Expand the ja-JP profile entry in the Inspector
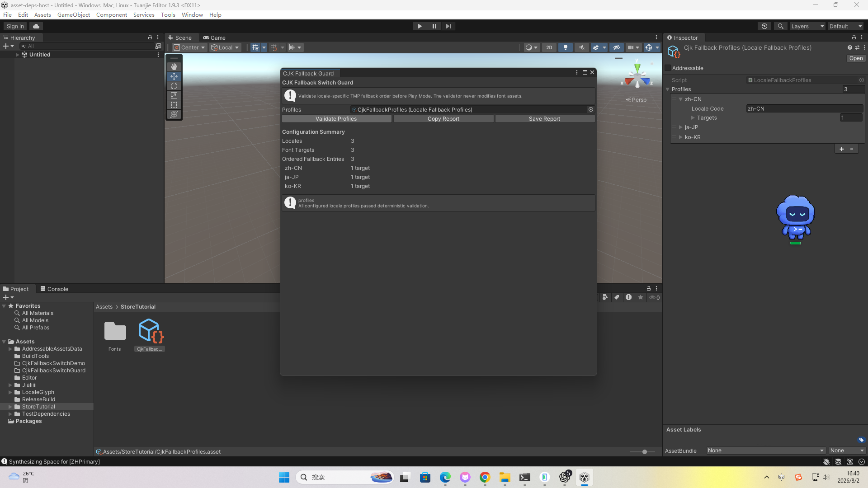The image size is (868, 488). [x=680, y=127]
